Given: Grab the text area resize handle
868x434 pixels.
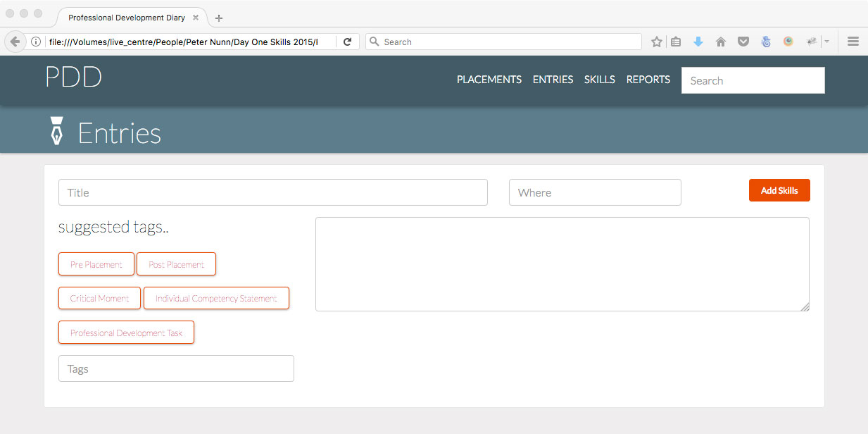Looking at the screenshot, I should point(805,306).
